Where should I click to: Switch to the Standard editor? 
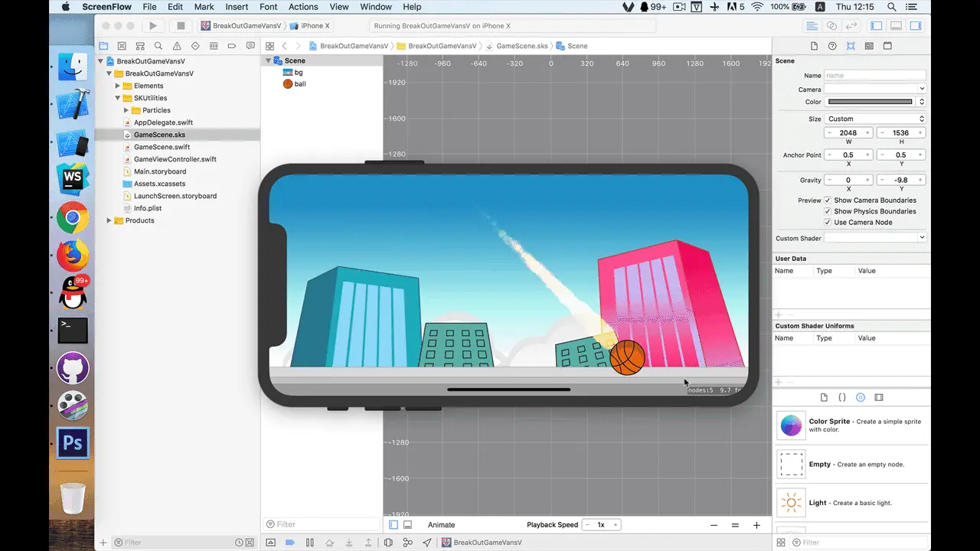pyautogui.click(x=812, y=25)
